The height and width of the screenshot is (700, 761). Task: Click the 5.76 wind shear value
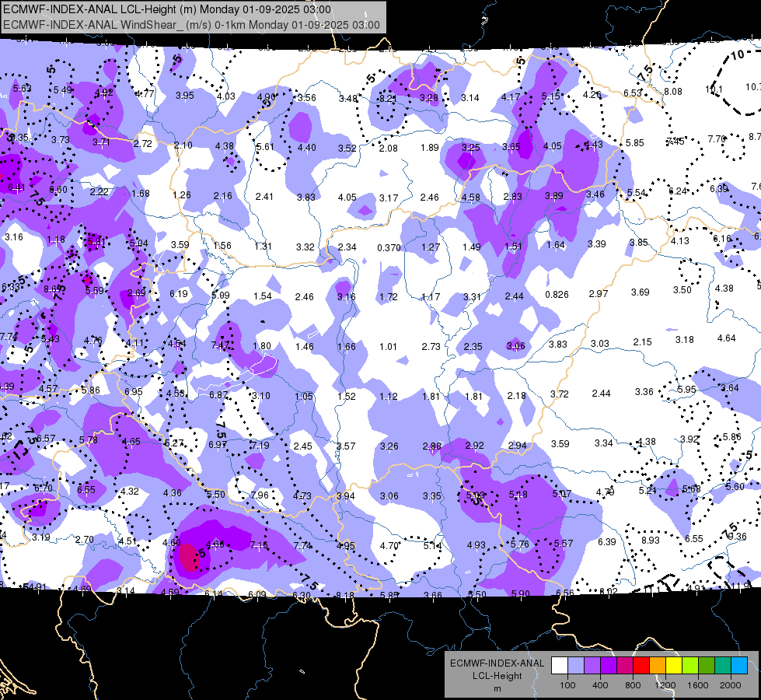point(520,544)
